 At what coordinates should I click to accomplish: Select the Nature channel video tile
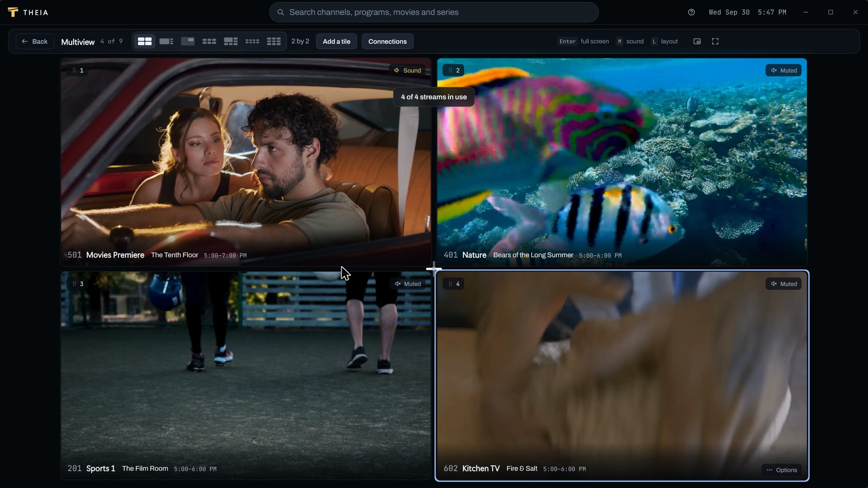click(622, 162)
